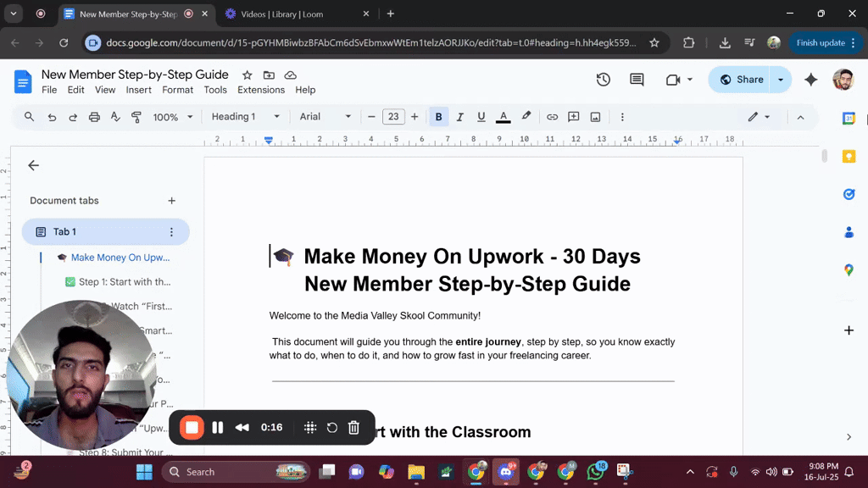
Task: Open Contacts side panel
Action: click(x=849, y=232)
